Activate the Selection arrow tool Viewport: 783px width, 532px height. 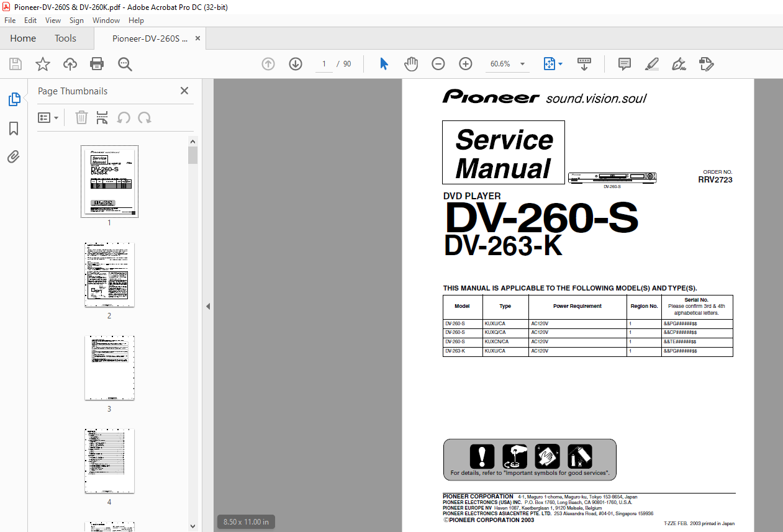[384, 64]
